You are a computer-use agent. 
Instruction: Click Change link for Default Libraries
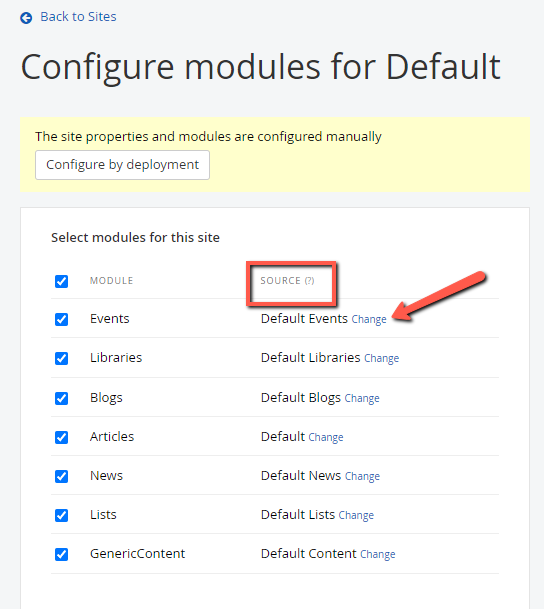pos(381,358)
